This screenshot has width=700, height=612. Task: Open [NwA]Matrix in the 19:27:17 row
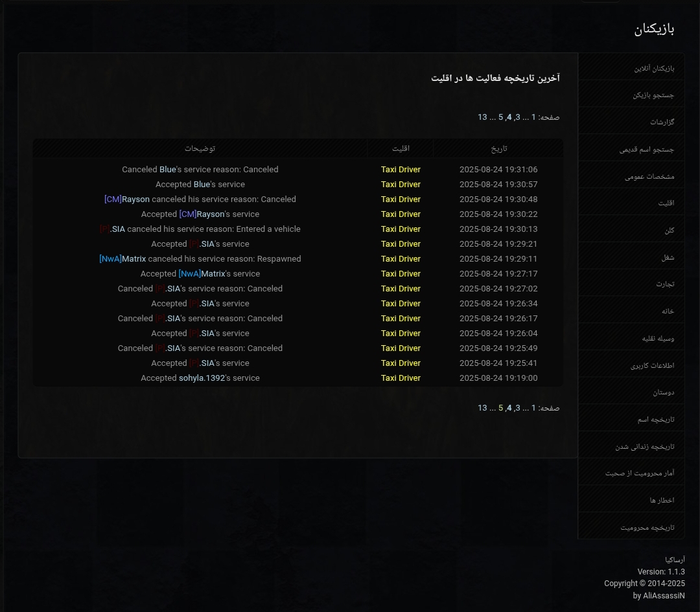point(202,274)
